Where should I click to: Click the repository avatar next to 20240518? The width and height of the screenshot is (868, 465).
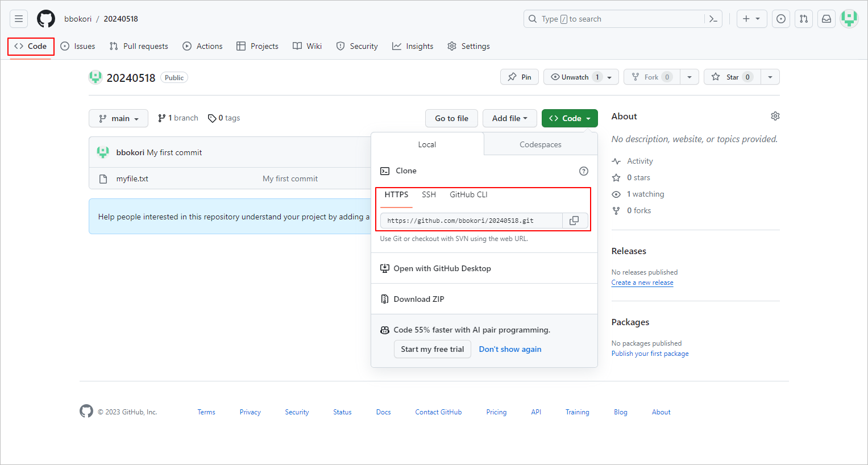[x=95, y=77]
